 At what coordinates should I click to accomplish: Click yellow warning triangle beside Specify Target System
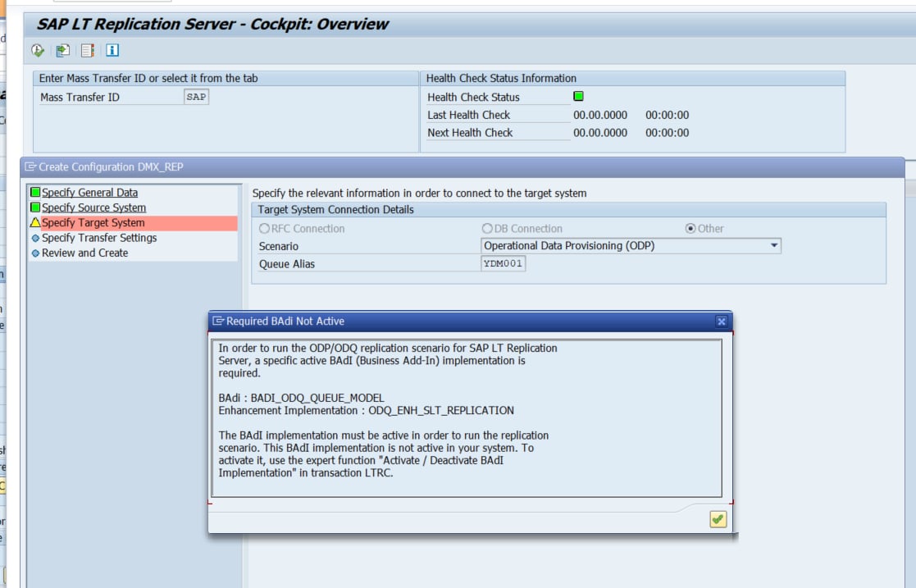coord(35,223)
